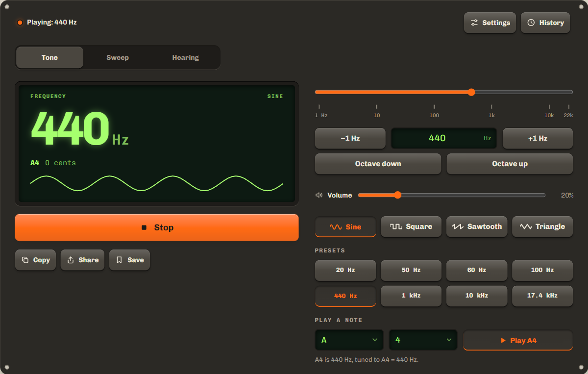Choose the 50 Hz preset
This screenshot has height=374, width=588.
point(411,270)
